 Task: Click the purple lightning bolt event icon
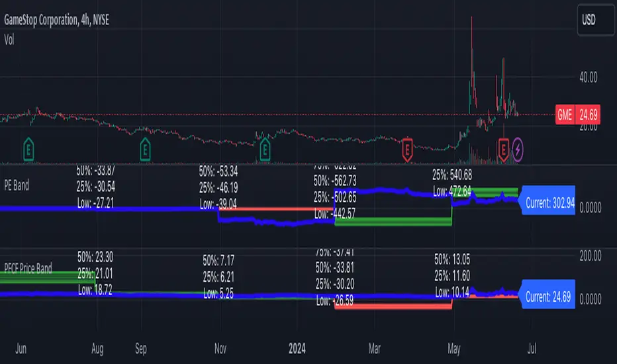coord(518,150)
